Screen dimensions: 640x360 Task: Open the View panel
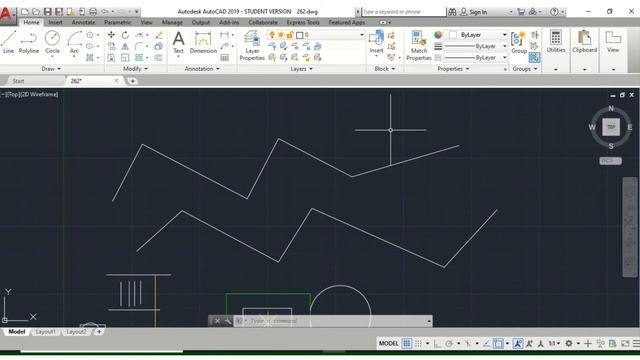tap(613, 42)
